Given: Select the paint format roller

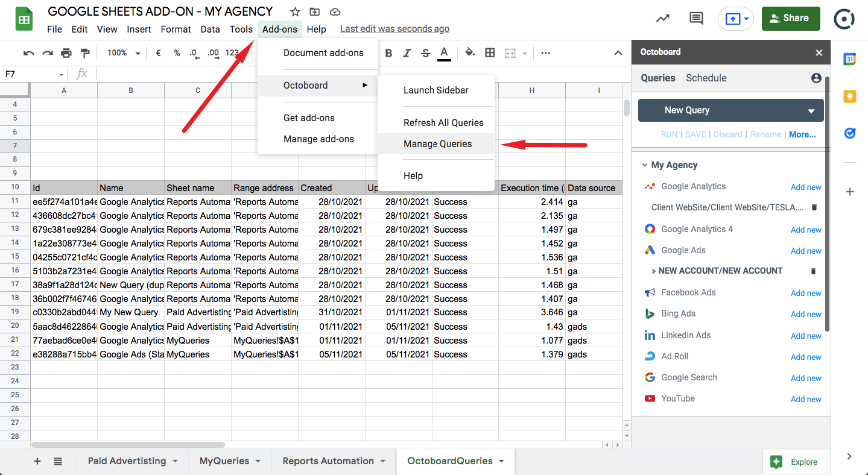Looking at the screenshot, I should point(85,53).
